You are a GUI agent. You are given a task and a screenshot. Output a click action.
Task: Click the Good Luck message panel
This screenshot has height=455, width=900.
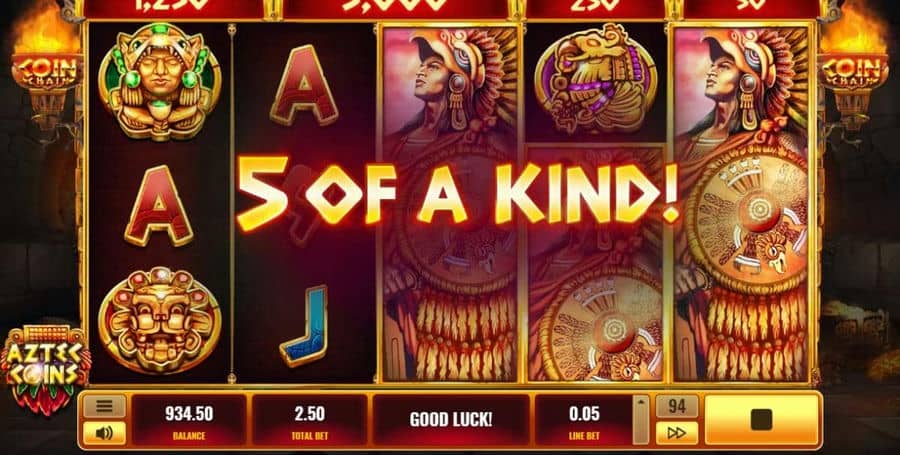451,419
